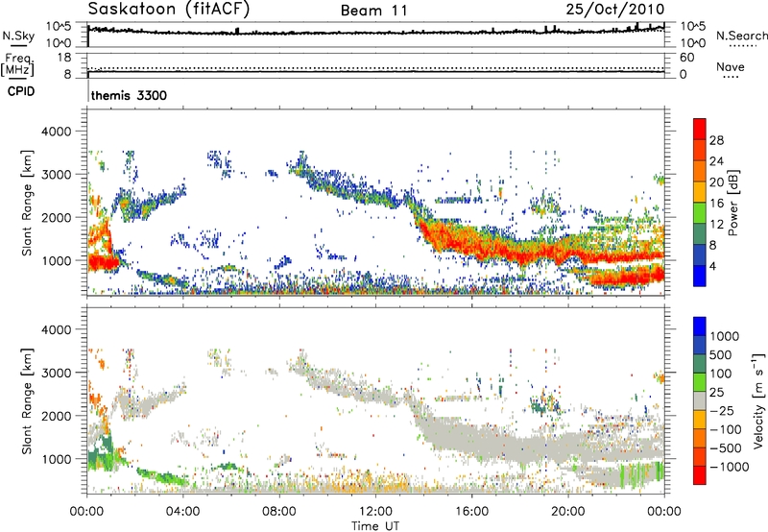This screenshot has height=532, width=768.
Task: Click the 'N.Search' legend label
Action: click(x=741, y=36)
